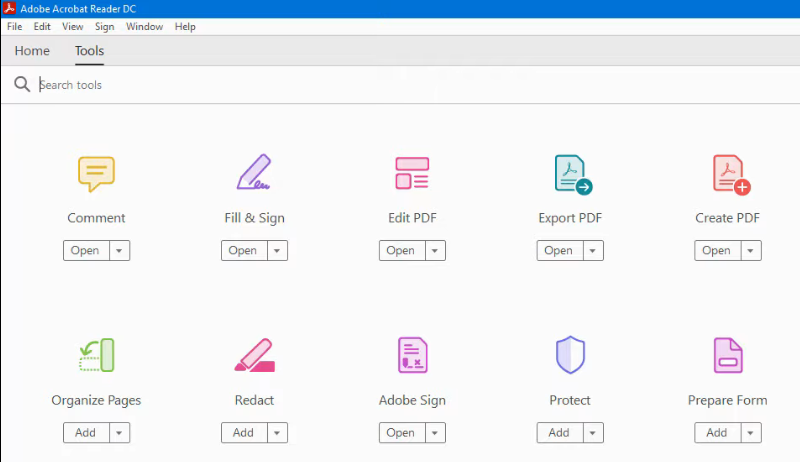
Task: Open the Edit menu
Action: [42, 27]
